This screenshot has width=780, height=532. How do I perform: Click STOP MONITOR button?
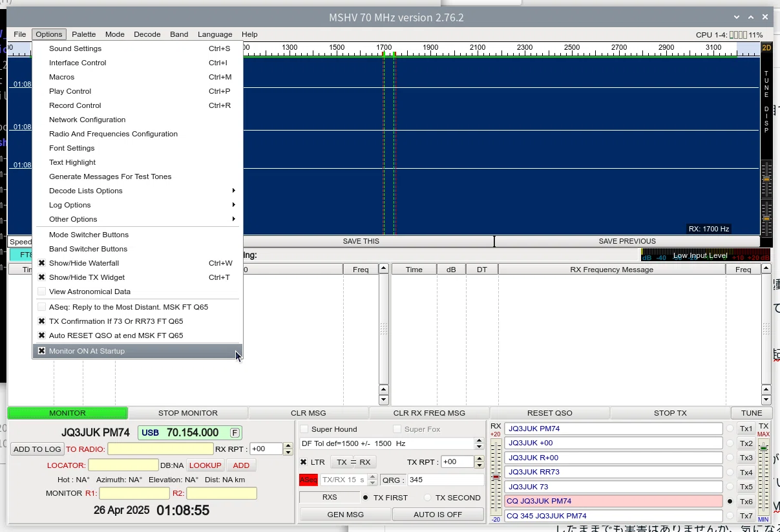click(188, 413)
